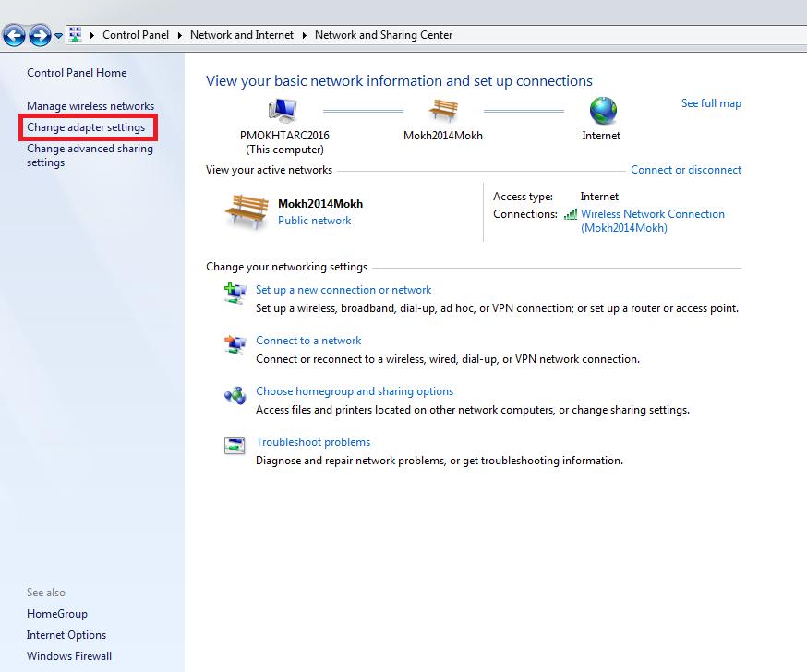Open Change adapter settings

click(86, 127)
